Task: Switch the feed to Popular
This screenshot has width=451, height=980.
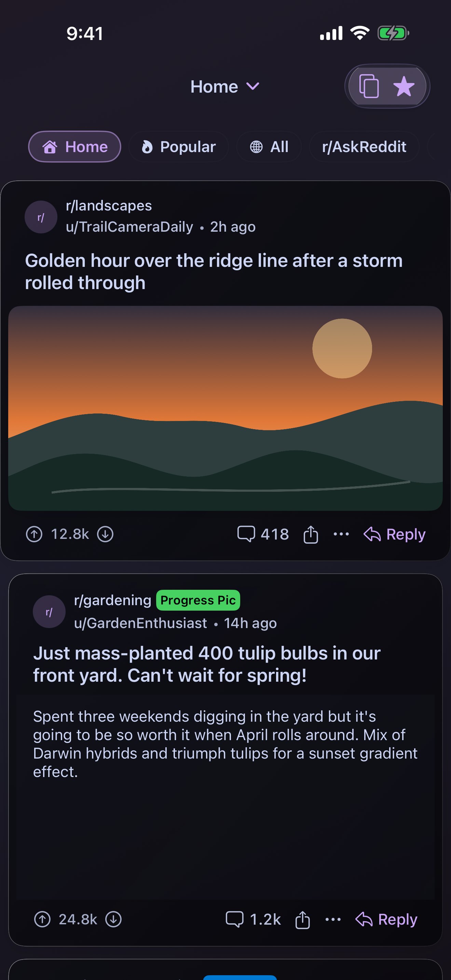Action: point(179,147)
